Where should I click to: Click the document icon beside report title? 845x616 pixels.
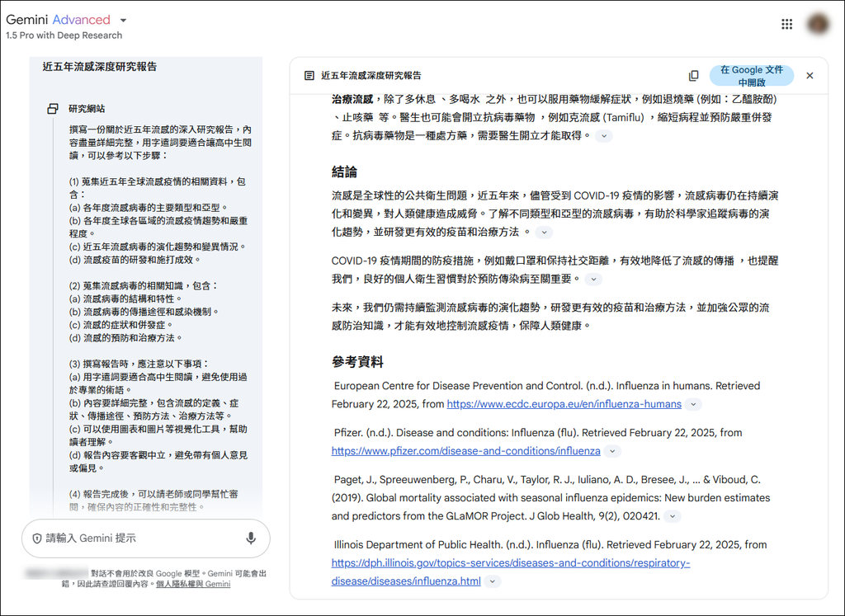(309, 75)
